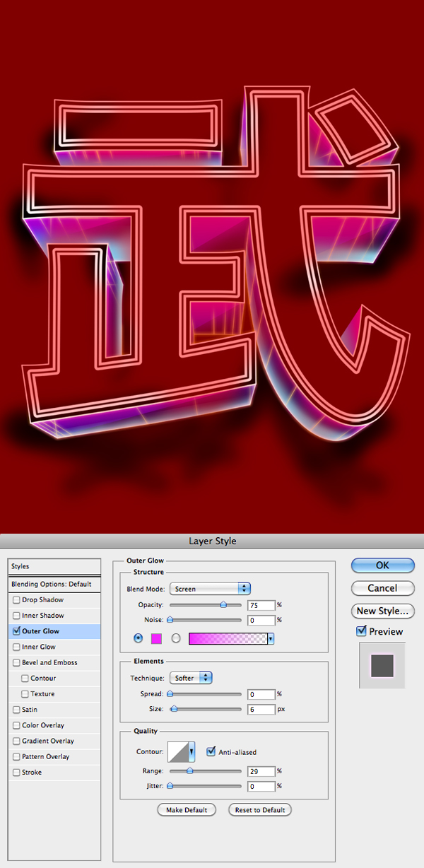This screenshot has height=868, width=424.
Task: Enable the Satin checkbox
Action: 16,710
